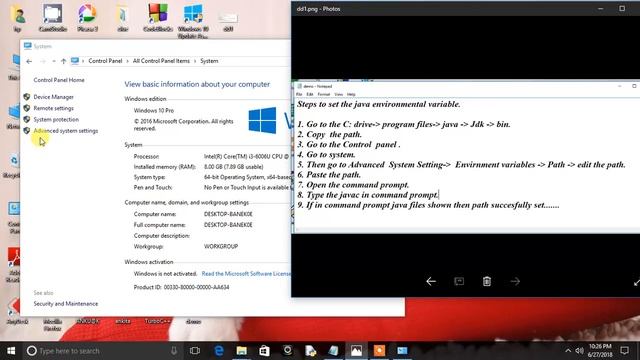Open CodeBlocks desktop shortcut

[x=158, y=18]
